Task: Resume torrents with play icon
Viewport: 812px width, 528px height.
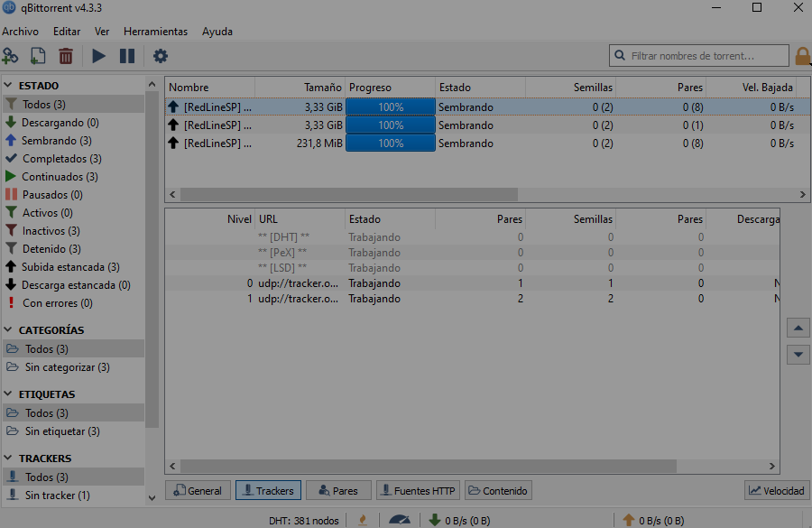Action: [x=98, y=55]
